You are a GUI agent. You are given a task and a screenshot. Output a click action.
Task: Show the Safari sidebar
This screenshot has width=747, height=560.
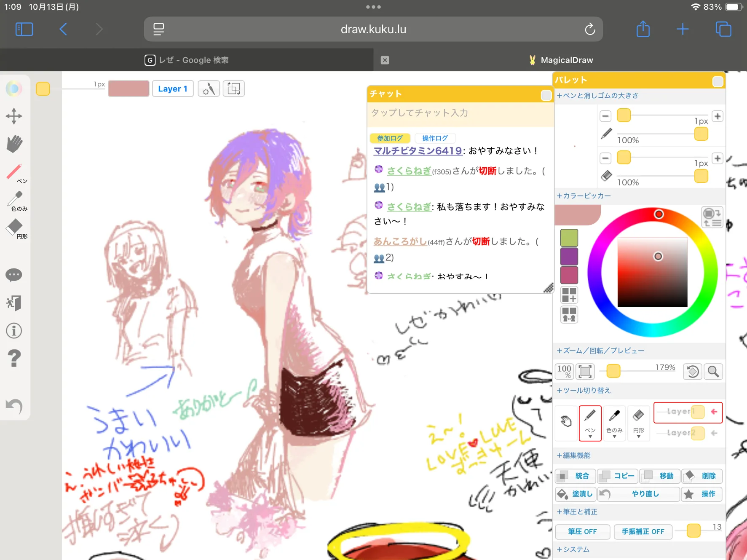tap(24, 29)
